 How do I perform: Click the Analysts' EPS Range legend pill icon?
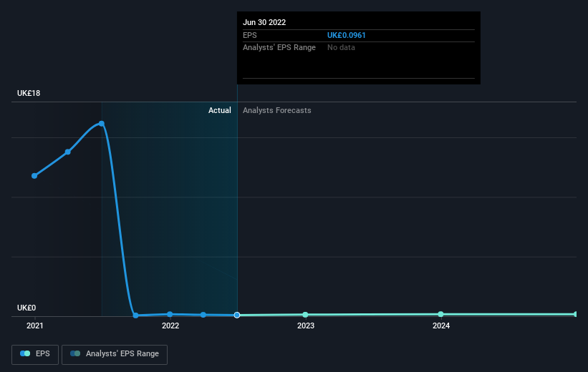click(x=75, y=353)
